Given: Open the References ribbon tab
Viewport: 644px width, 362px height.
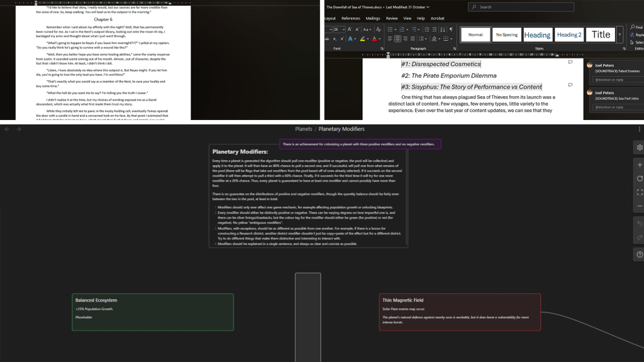Looking at the screenshot, I should (x=350, y=18).
